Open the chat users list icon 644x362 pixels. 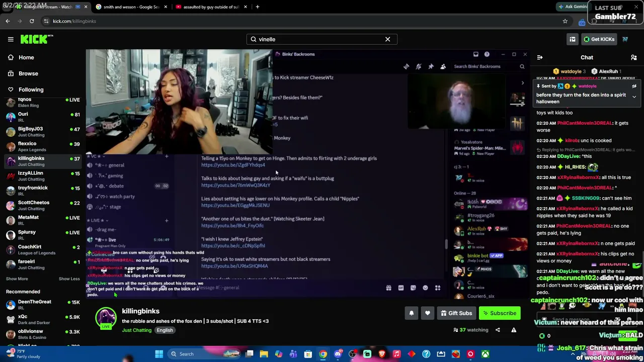pos(634,58)
